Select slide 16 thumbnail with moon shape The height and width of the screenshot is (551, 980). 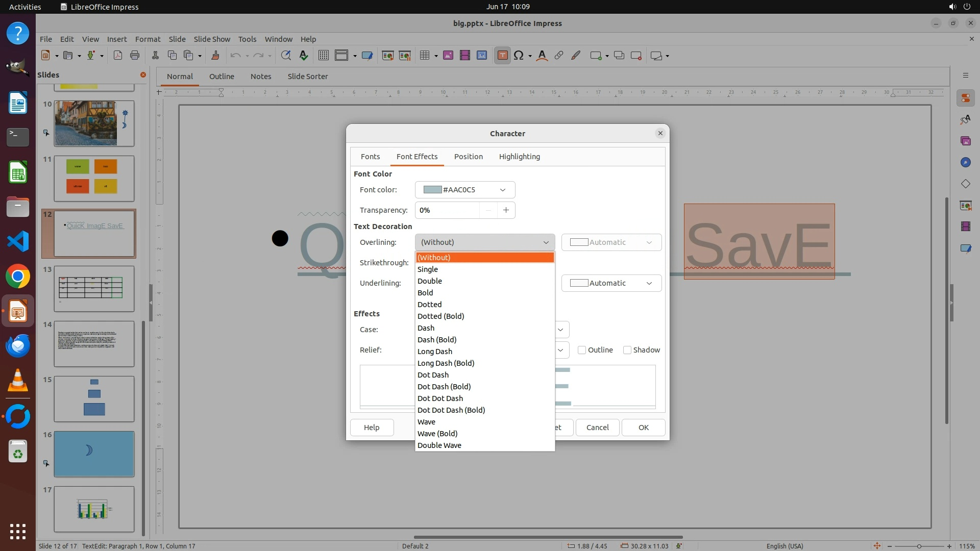point(94,454)
